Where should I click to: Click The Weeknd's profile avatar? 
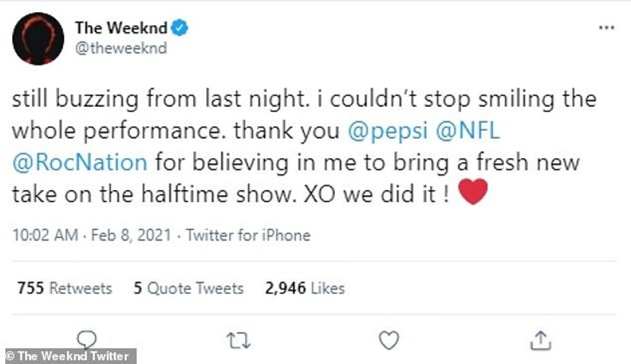[x=38, y=39]
